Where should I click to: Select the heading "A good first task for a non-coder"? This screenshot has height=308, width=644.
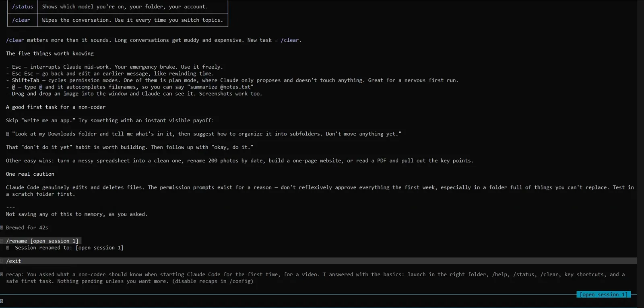coord(56,107)
